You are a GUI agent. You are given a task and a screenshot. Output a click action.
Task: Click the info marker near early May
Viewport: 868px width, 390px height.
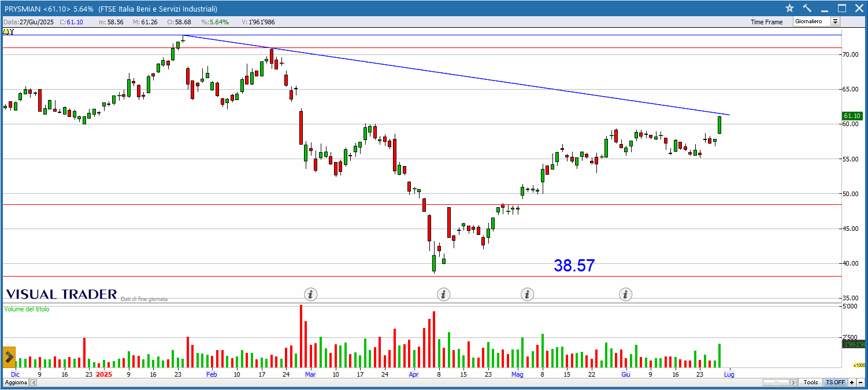point(527,295)
